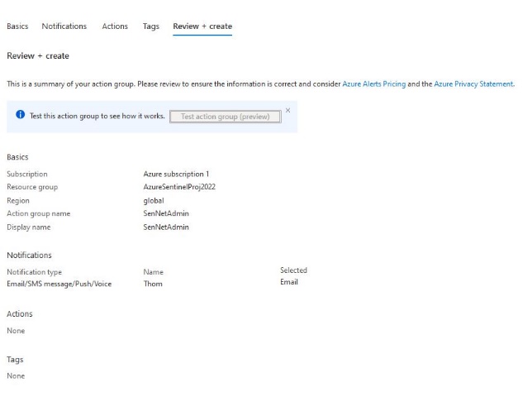Click the global region value

(154, 201)
